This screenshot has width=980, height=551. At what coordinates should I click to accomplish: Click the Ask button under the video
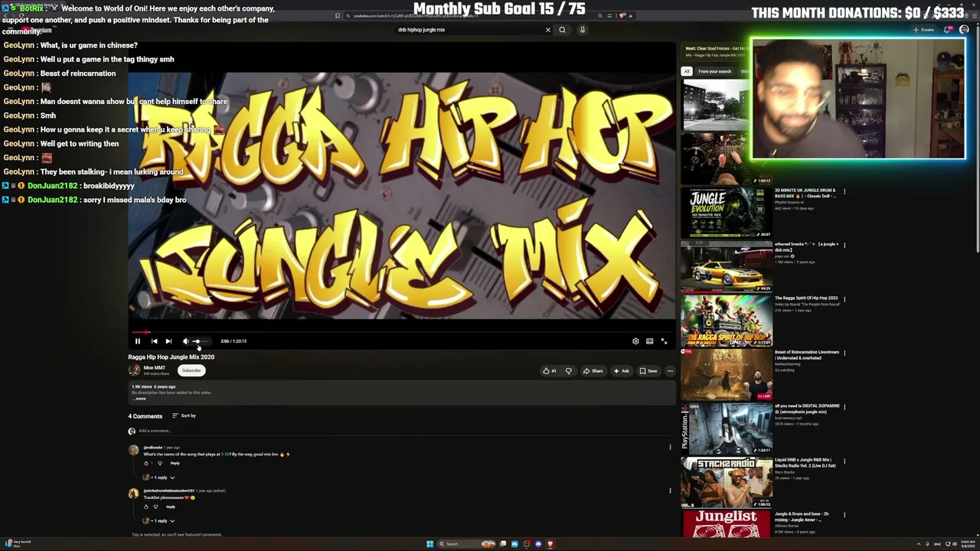tap(621, 371)
